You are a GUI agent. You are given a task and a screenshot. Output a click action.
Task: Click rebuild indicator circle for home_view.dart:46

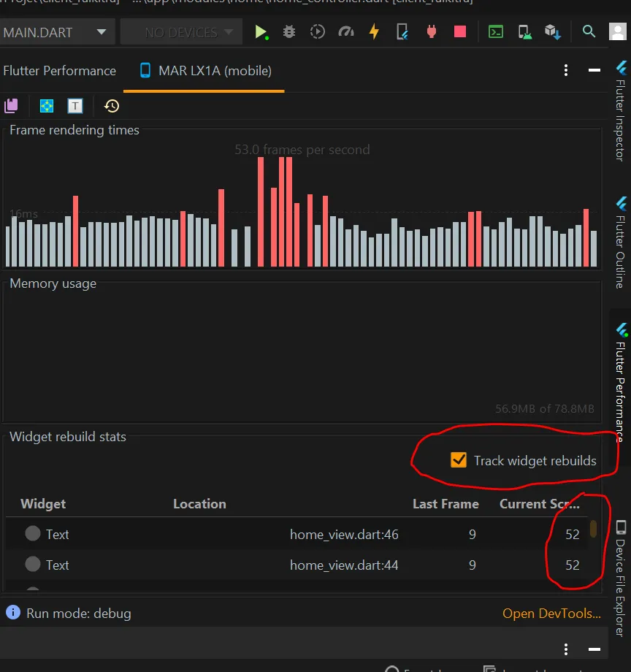pyautogui.click(x=33, y=533)
